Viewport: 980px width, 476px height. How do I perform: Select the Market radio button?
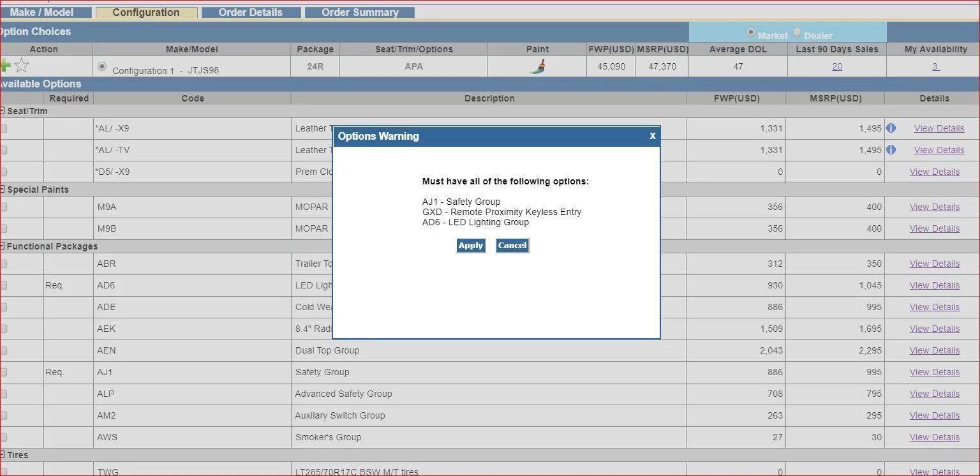(751, 33)
